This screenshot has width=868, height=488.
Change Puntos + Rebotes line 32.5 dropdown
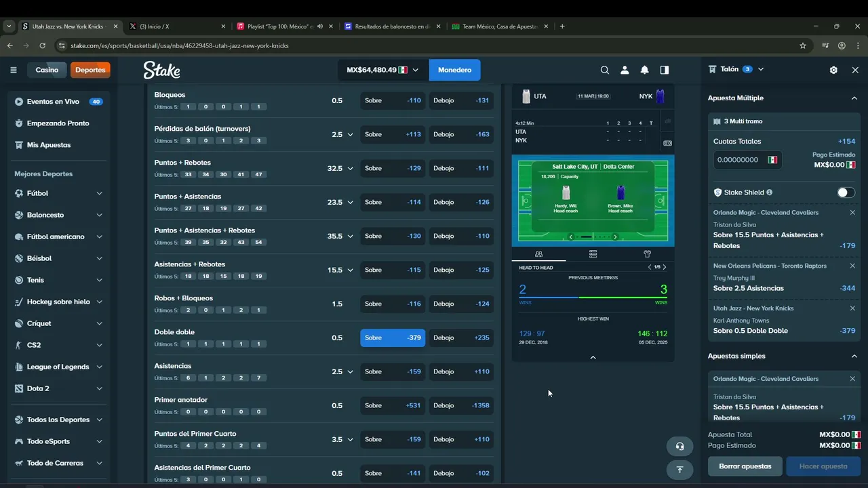coord(340,168)
